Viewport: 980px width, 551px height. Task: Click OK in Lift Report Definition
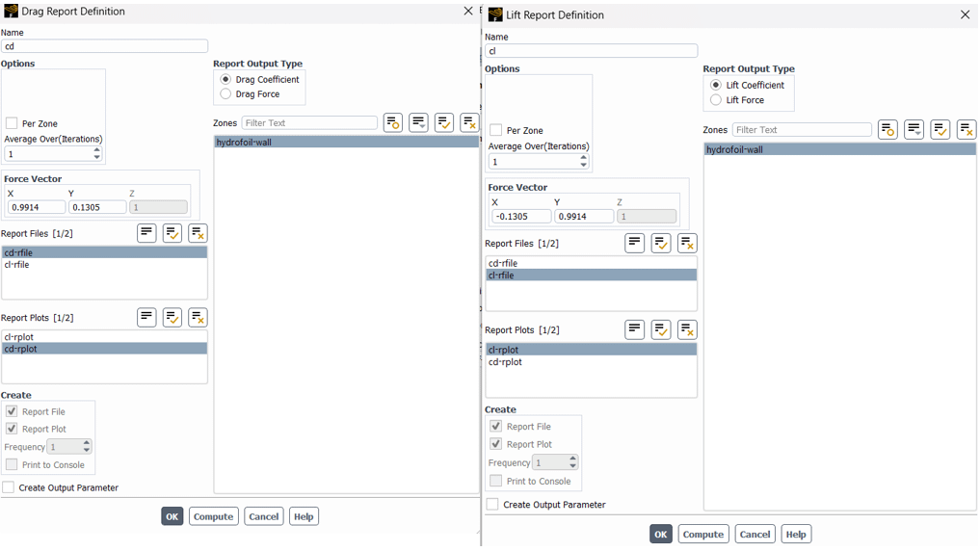[660, 535]
